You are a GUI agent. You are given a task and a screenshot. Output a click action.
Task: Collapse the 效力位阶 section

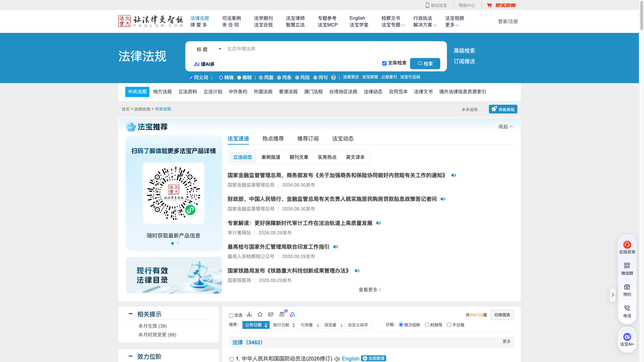coord(130,356)
